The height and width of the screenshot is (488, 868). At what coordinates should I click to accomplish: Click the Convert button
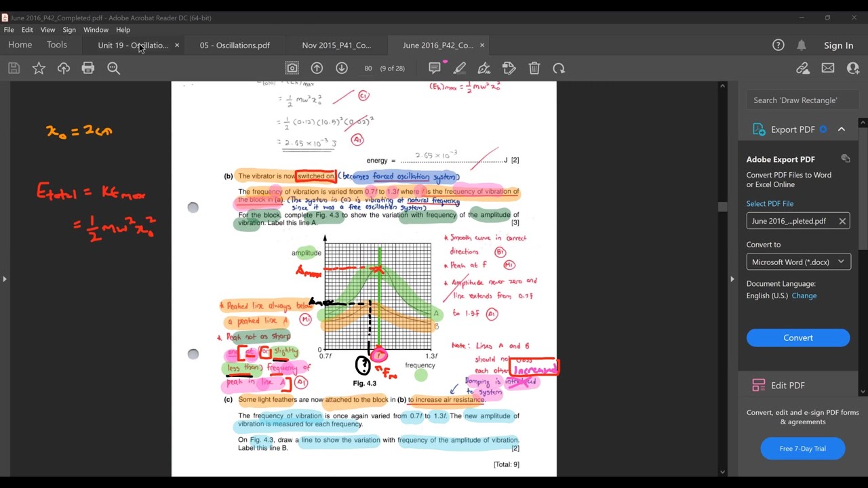[798, 338]
